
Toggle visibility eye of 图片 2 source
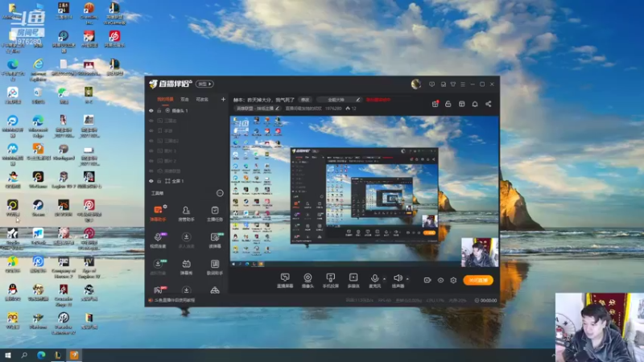151,161
